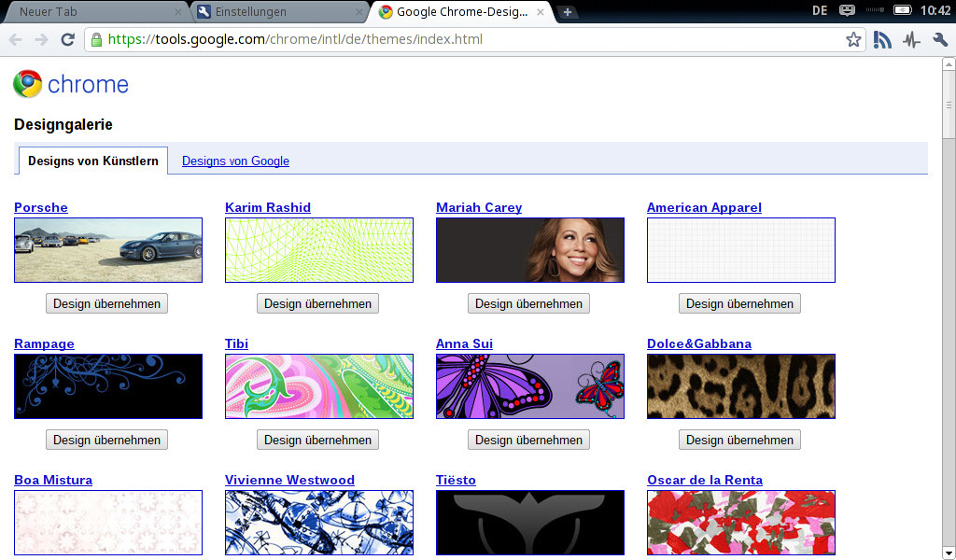956x560 pixels.
Task: Open the Tibi theme link
Action: (x=236, y=343)
